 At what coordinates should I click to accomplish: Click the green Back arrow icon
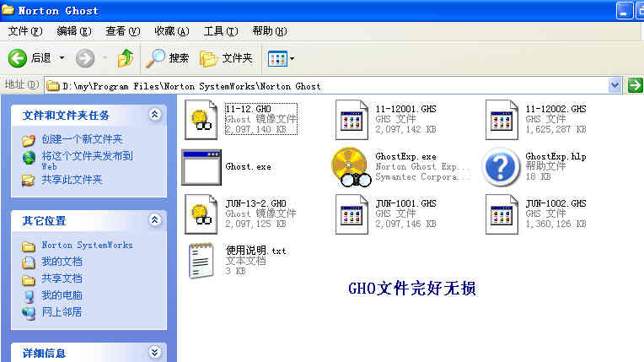[x=17, y=58]
